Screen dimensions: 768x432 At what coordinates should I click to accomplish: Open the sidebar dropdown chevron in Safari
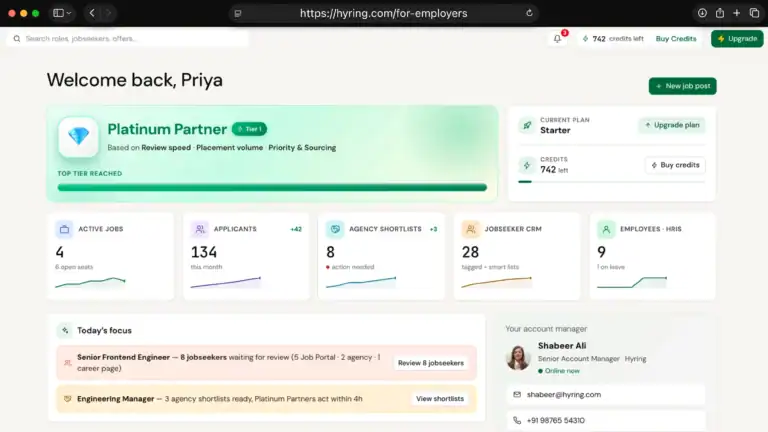point(69,13)
